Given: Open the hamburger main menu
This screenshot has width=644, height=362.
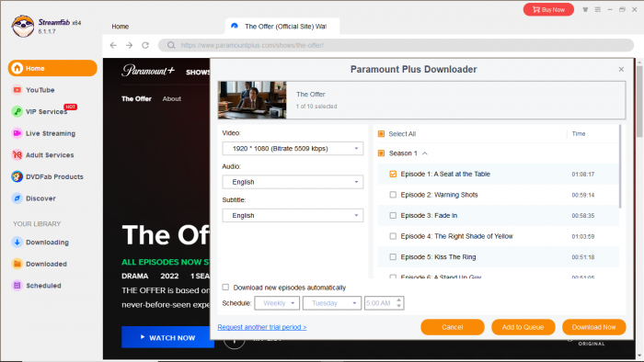Looking at the screenshot, I should [598, 9].
